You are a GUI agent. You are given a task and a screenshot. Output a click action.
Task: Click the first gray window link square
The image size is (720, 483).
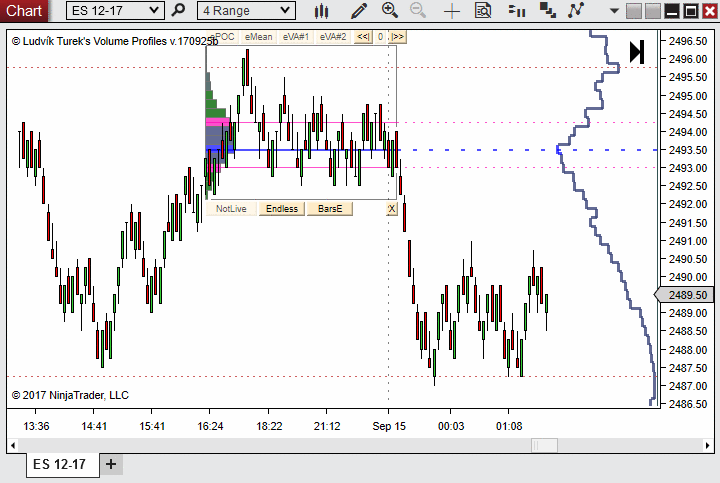click(x=634, y=11)
